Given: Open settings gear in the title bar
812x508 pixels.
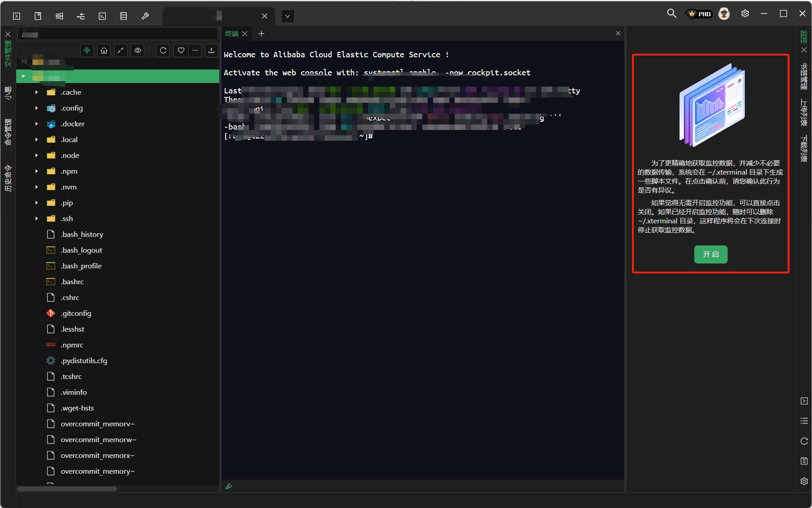Looking at the screenshot, I should (745, 14).
